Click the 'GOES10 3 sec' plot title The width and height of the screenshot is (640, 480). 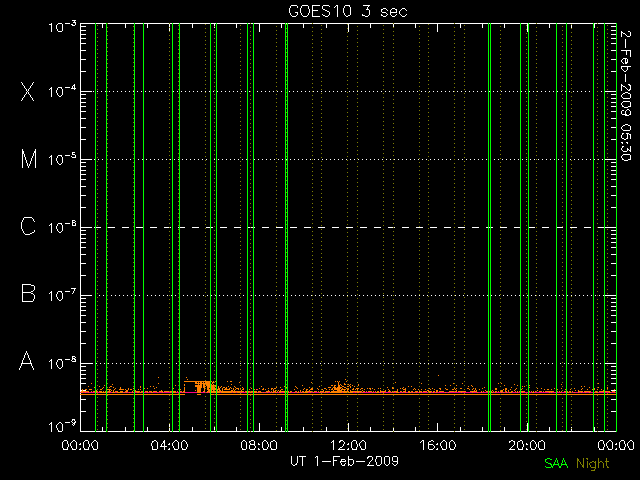point(348,11)
